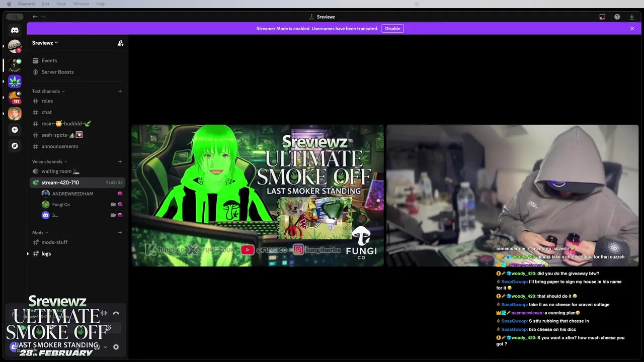The image size is (644, 362).
Task: Create a text channel with plus icon
Action: [x=120, y=91]
